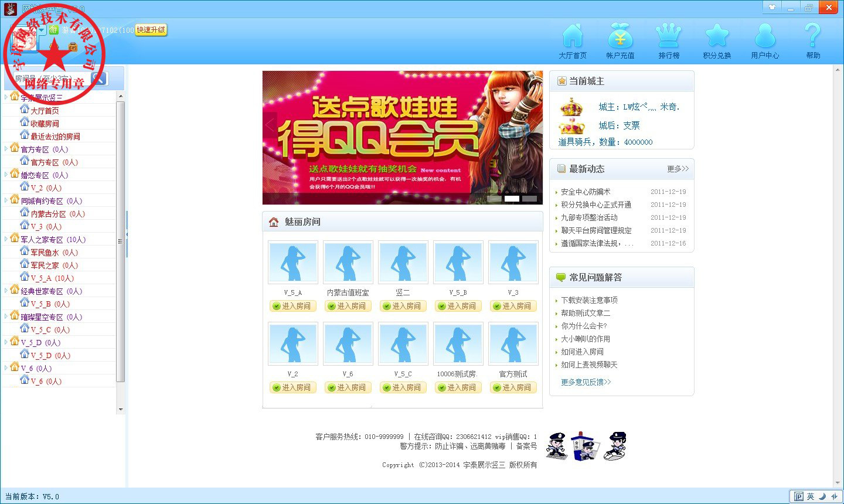Enter grid room V_3 via 进入房间
The image size is (844, 504).
tap(513, 306)
